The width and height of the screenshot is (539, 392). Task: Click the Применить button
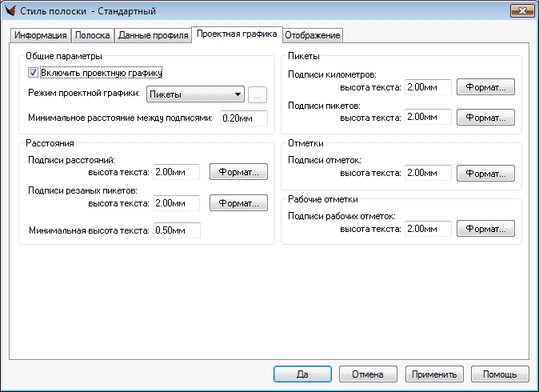tap(434, 374)
